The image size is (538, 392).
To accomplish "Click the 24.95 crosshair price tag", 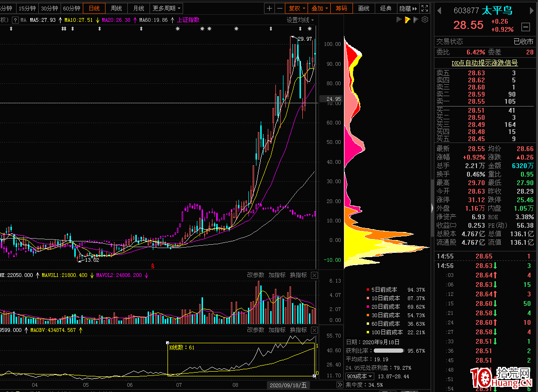I will 331,99.
